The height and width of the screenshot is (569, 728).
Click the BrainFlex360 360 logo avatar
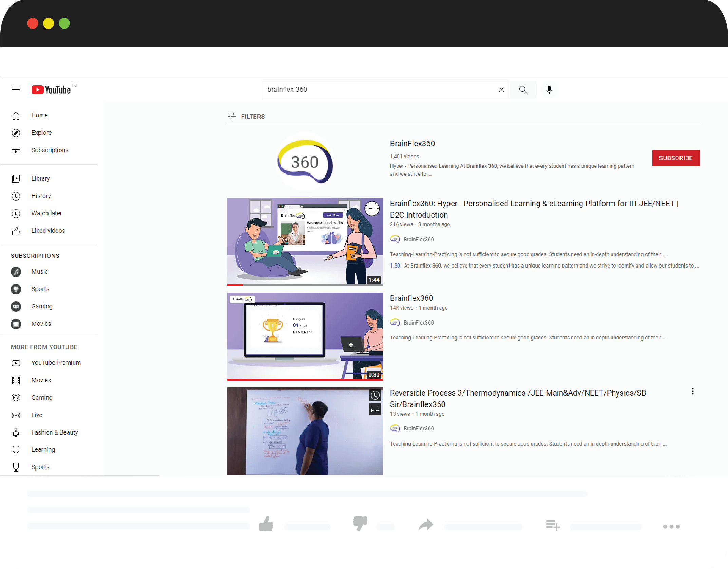pos(305,161)
